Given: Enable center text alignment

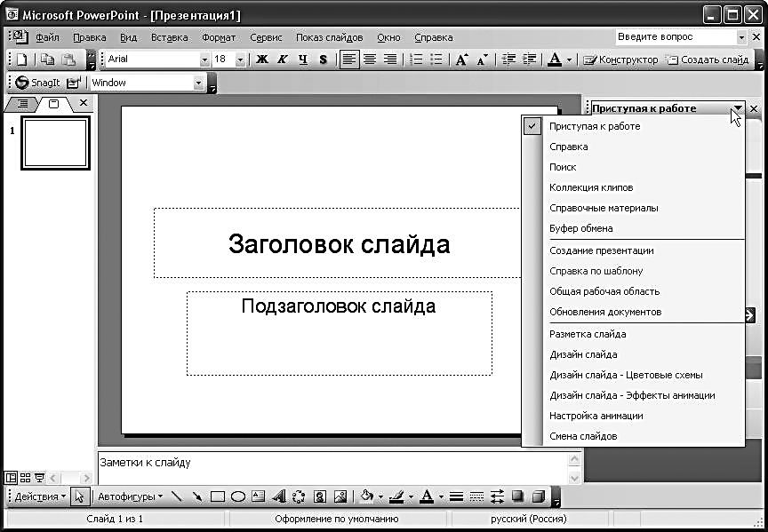Looking at the screenshot, I should point(368,60).
